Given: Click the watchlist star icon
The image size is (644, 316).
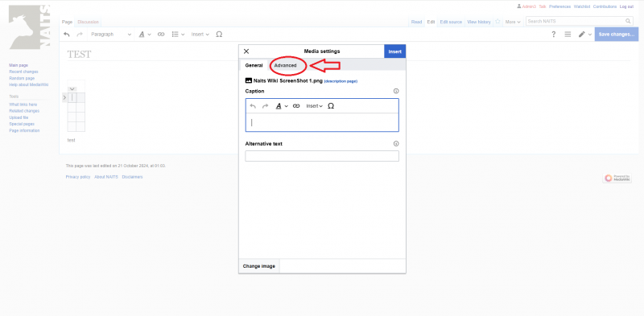Looking at the screenshot, I should (x=497, y=22).
